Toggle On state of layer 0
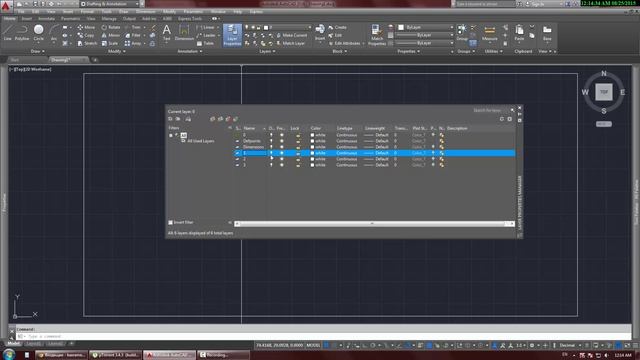 click(271, 135)
